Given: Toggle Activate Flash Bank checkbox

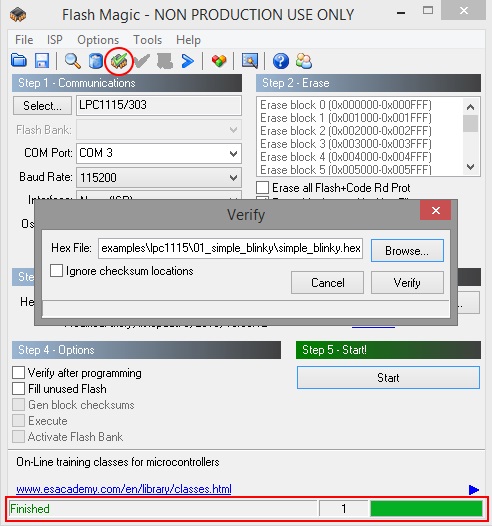Looking at the screenshot, I should point(18,437).
